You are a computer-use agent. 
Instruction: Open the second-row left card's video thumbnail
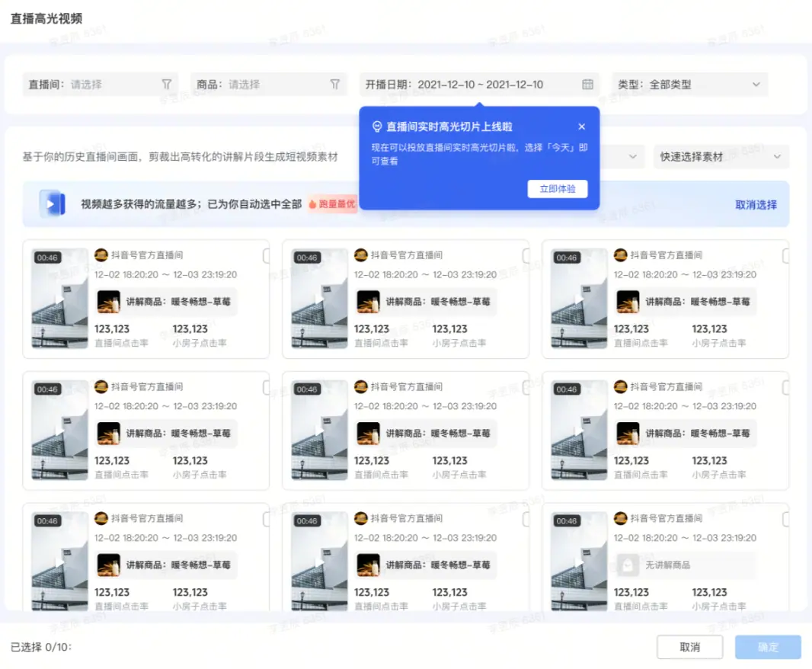59,430
